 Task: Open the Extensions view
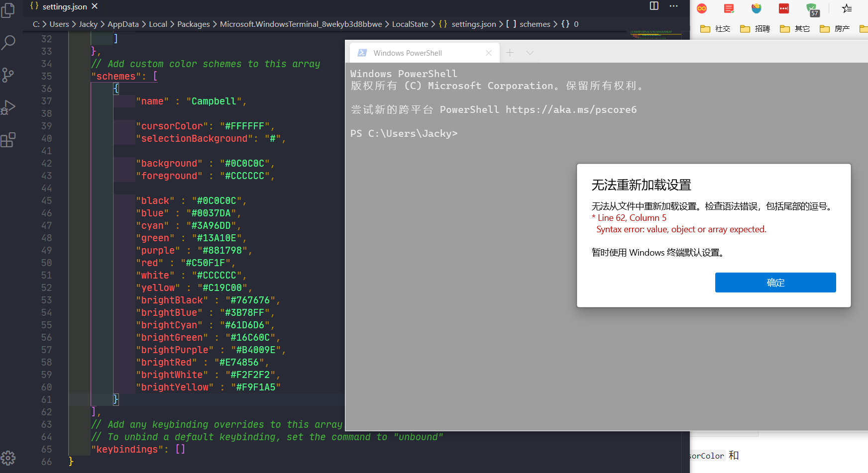(x=8, y=140)
